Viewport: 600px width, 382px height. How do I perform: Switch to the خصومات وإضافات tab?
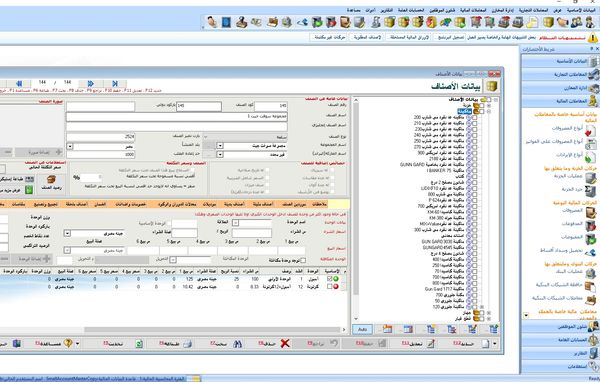point(131,204)
